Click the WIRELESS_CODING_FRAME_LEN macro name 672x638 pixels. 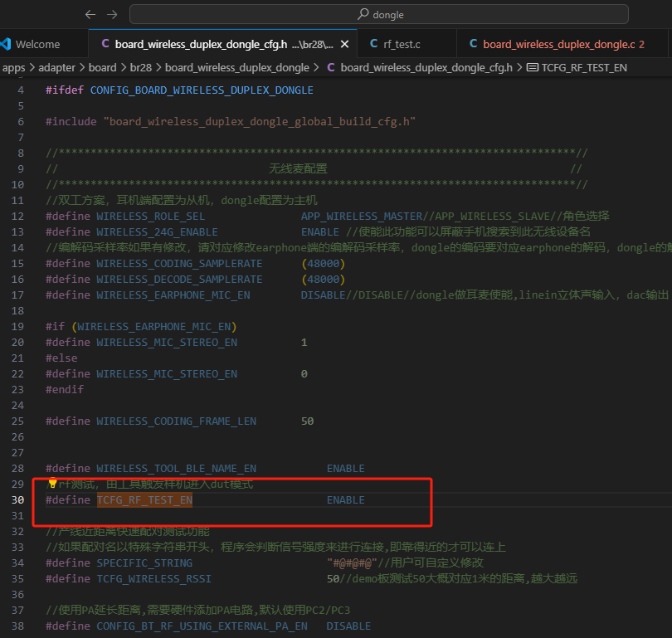(x=176, y=421)
